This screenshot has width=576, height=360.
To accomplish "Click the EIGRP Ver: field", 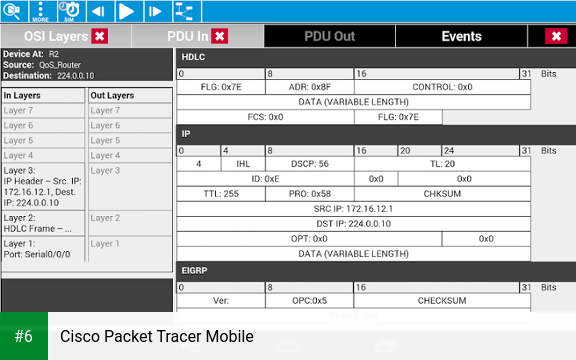I will click(221, 301).
